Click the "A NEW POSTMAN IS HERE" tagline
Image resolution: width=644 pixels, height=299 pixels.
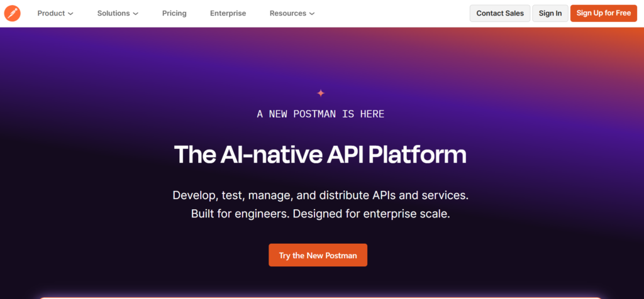pyautogui.click(x=321, y=114)
